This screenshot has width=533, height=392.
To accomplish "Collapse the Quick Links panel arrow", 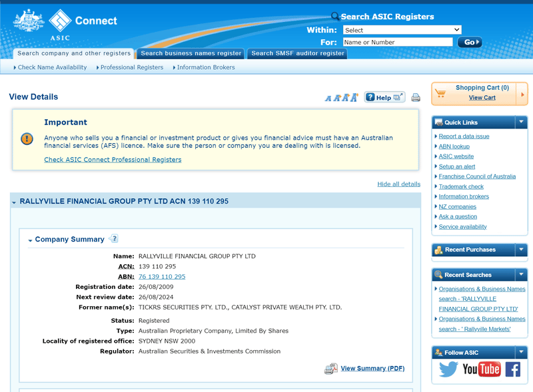I will point(521,122).
